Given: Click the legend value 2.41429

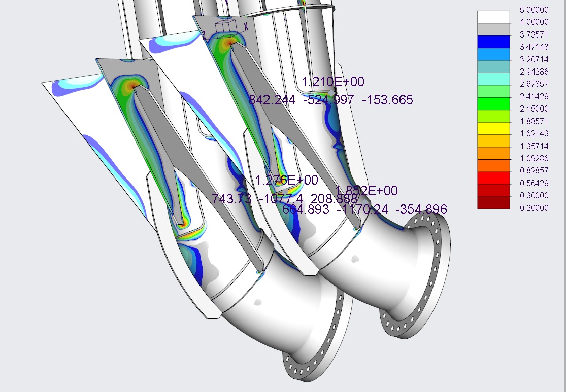Looking at the screenshot, I should point(534,97).
